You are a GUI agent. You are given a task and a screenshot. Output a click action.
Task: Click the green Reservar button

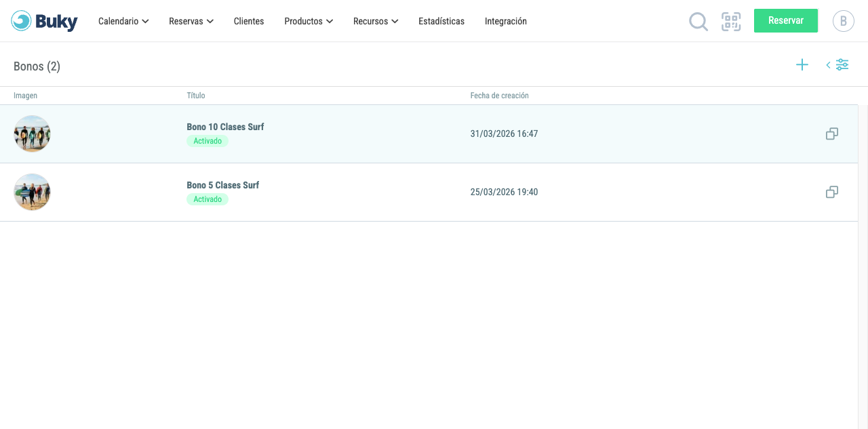[x=786, y=20]
